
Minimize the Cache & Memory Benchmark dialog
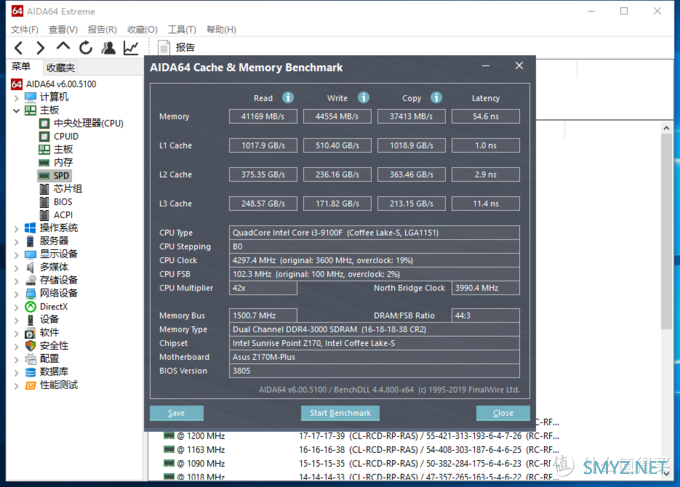coord(486,66)
